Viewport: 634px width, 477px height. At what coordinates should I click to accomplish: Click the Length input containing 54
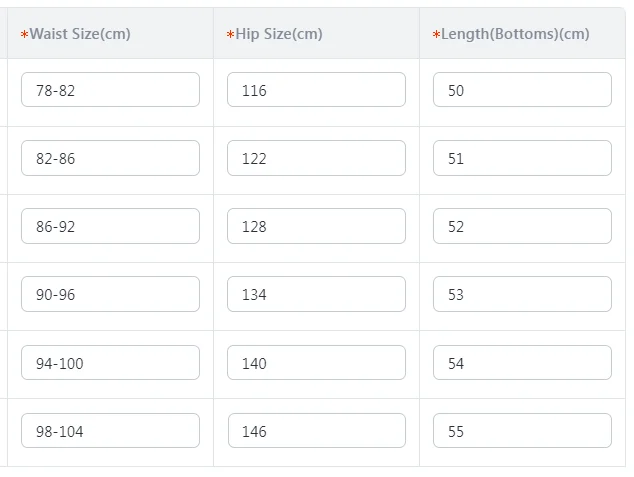point(522,363)
